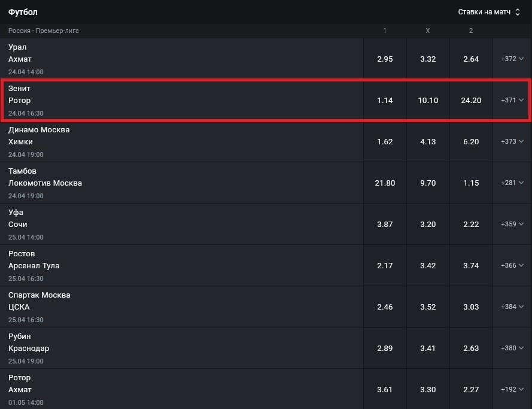Viewport: 532px width, 409px height.
Task: Select draw odds 3.52 for Спартак vs ЦСКА
Action: pyautogui.click(x=428, y=307)
